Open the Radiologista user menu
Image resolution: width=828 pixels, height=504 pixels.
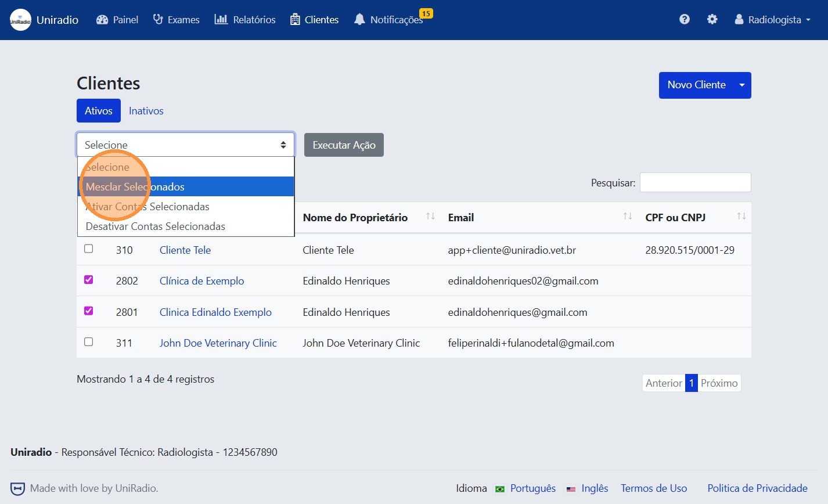pos(772,20)
